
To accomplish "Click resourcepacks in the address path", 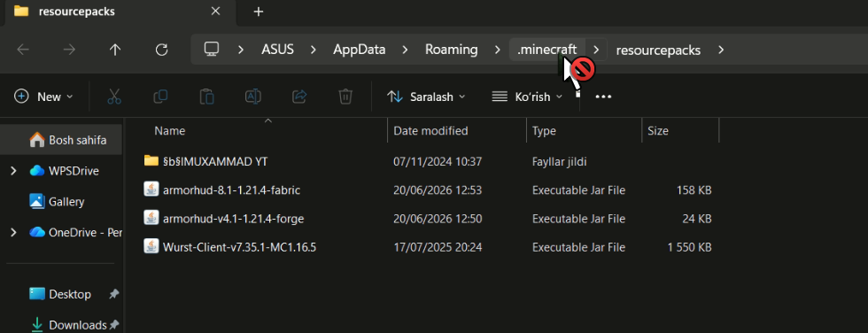I will pos(658,50).
